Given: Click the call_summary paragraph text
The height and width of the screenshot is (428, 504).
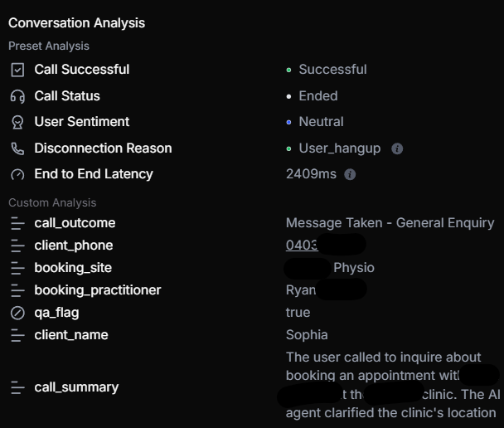Looking at the screenshot, I should [x=392, y=385].
